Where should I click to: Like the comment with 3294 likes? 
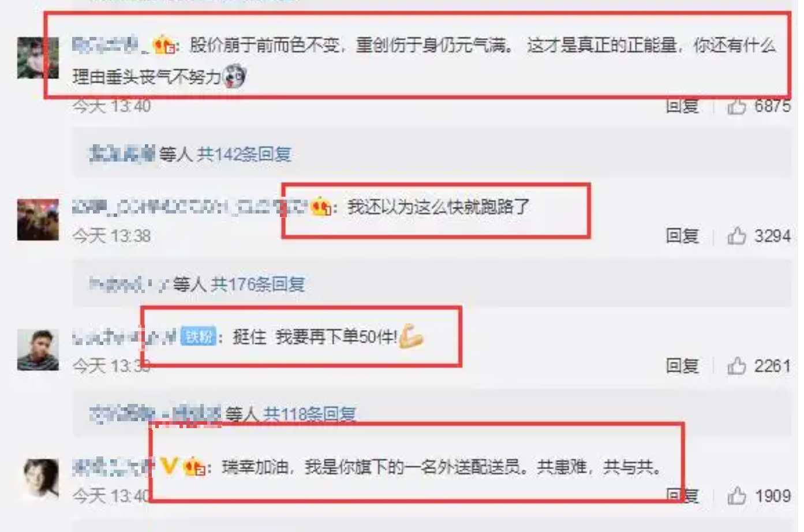736,235
